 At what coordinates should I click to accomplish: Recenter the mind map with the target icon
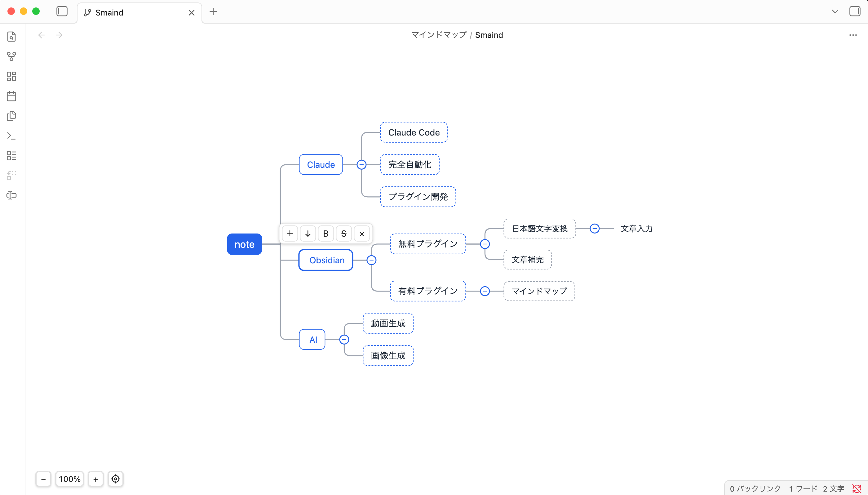(x=116, y=479)
